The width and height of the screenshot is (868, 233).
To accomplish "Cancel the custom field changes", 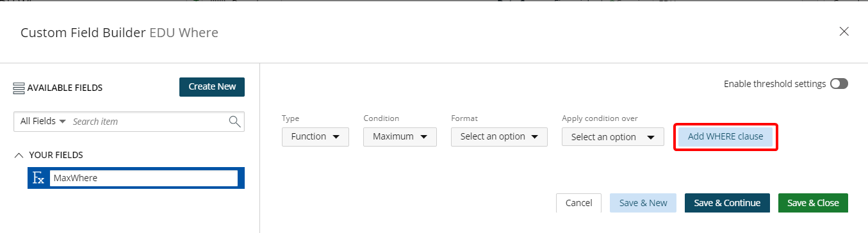I will coord(578,203).
